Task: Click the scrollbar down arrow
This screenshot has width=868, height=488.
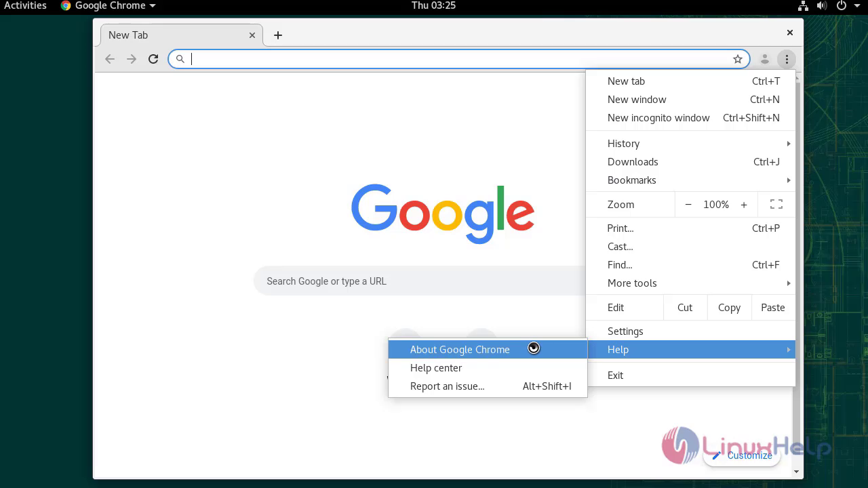Action: [796, 472]
